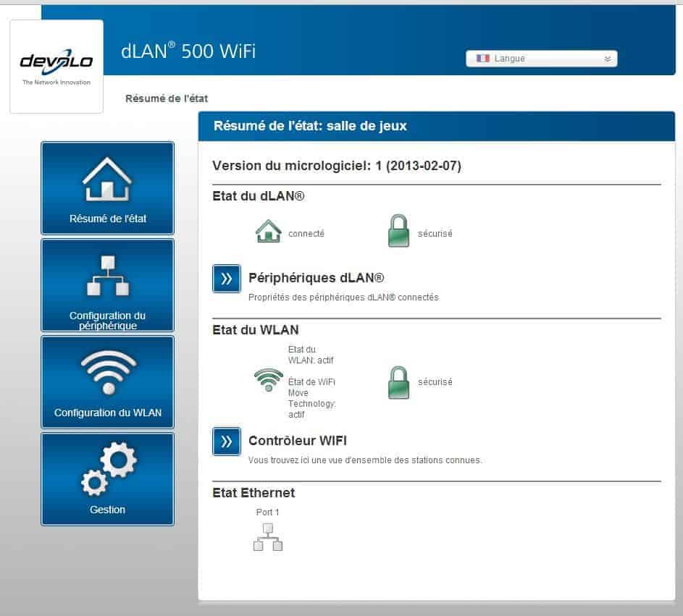Click the Version du micrologiciel text

[x=336, y=166]
